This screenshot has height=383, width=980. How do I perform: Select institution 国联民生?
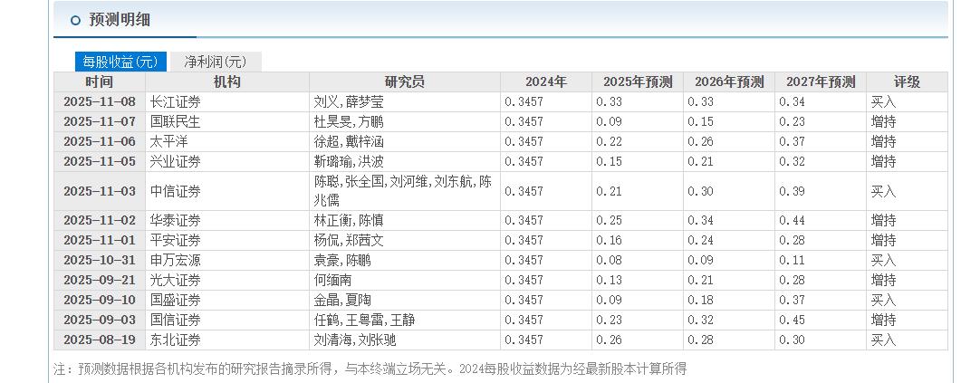click(176, 122)
